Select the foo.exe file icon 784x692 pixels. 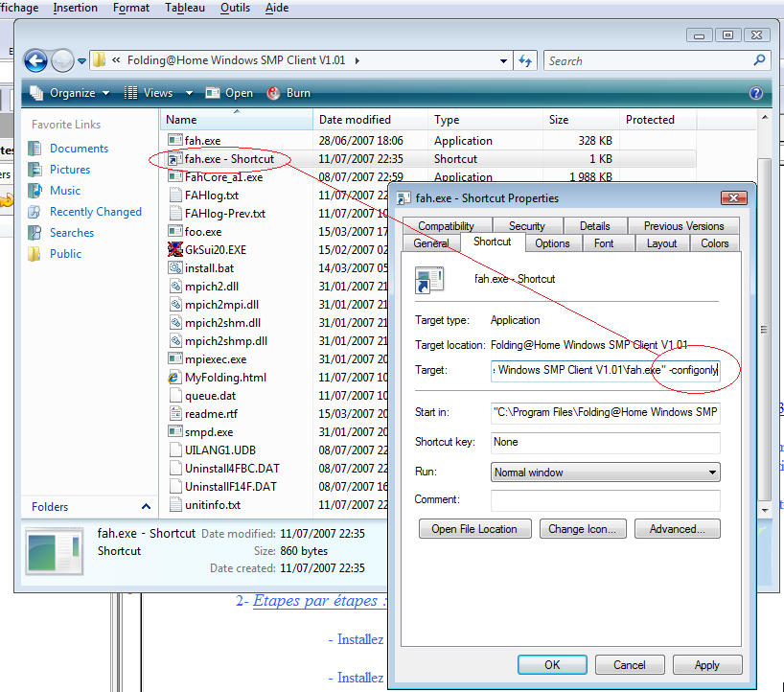(175, 232)
